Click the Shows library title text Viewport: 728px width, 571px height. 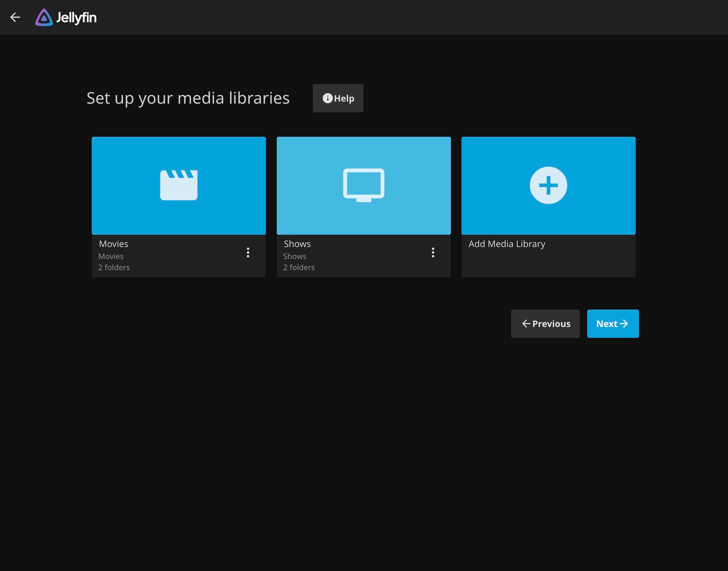click(x=297, y=244)
